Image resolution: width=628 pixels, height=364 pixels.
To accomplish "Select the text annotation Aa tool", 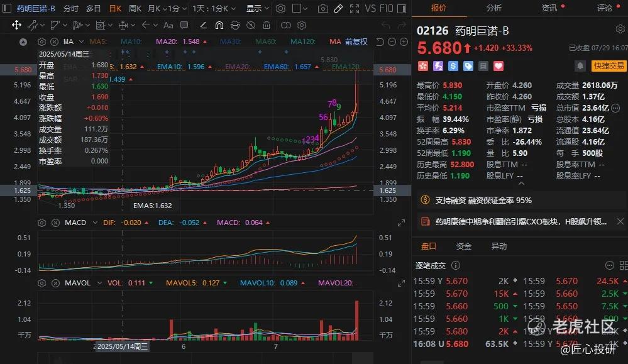I will (168, 25).
